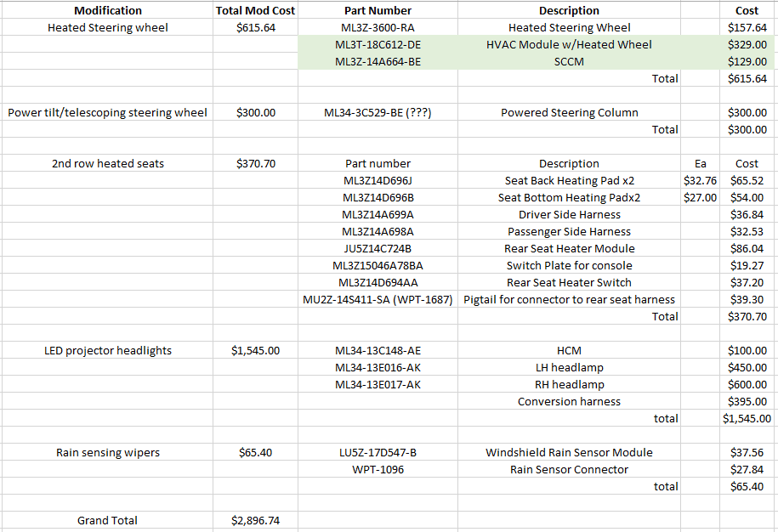Image resolution: width=778 pixels, height=532 pixels.
Task: Select the MU2Z-14S411-SA (WPT-1687) cell
Action: [x=378, y=299]
